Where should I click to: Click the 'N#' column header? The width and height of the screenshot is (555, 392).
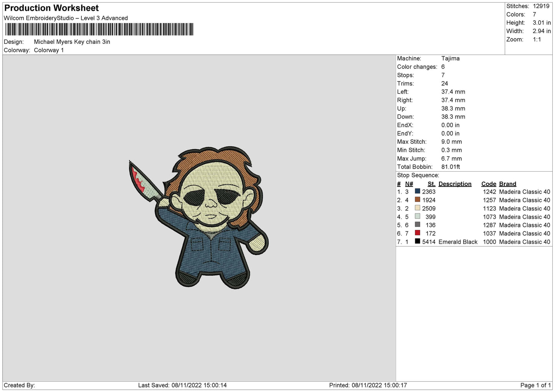point(409,184)
